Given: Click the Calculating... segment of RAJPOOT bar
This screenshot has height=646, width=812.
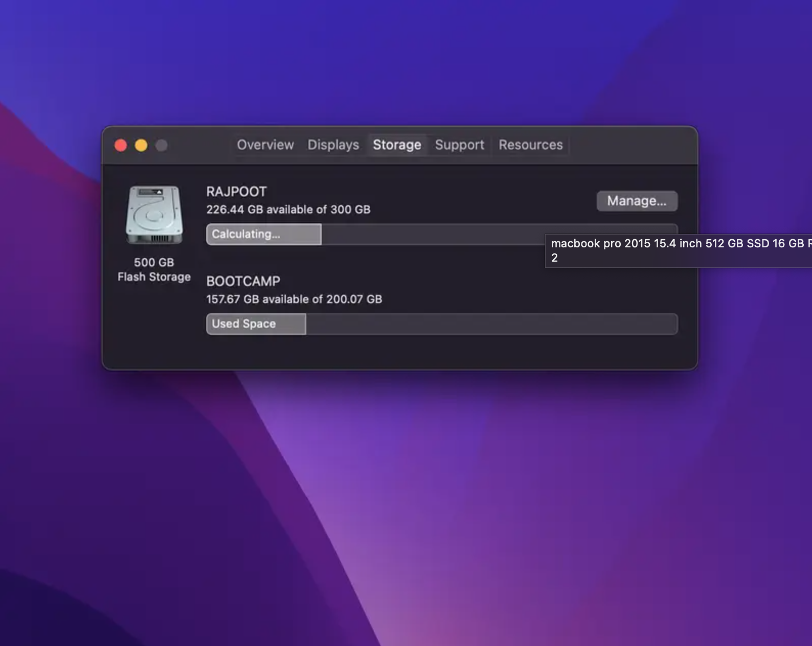Looking at the screenshot, I should click(263, 234).
